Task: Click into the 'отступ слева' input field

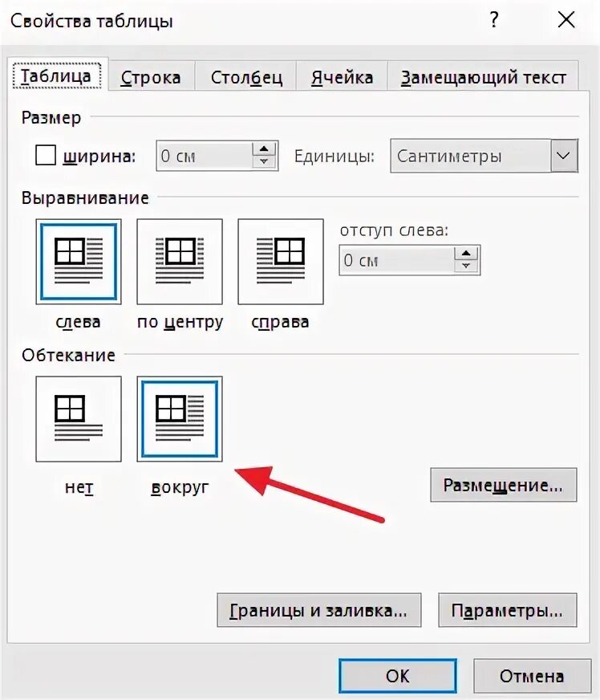Action: pos(397,260)
